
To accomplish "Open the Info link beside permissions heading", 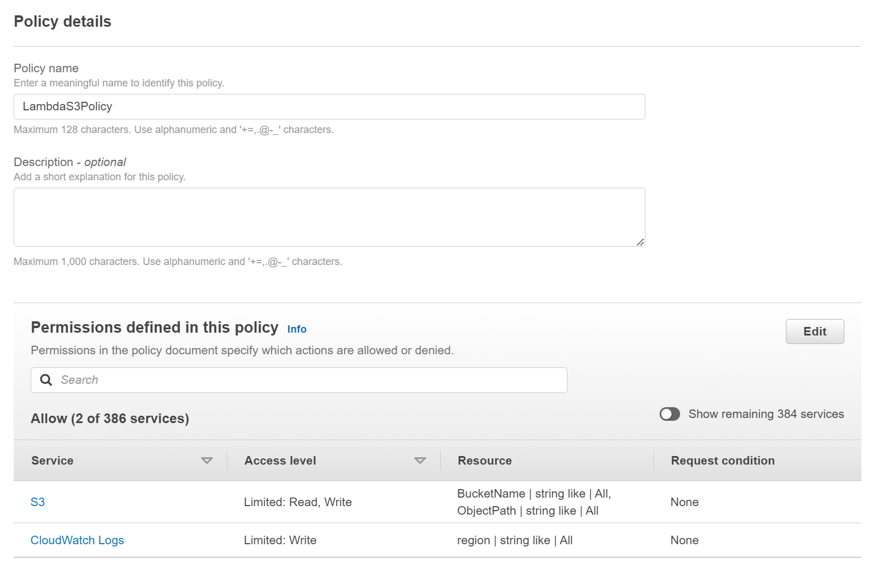I will [297, 329].
